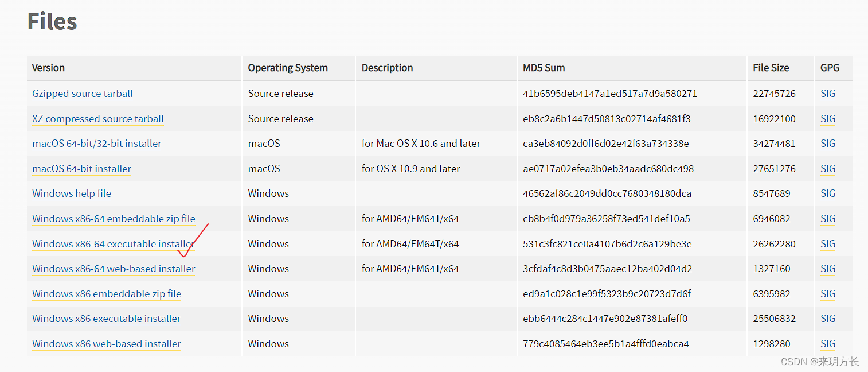Viewport: 868px width, 372px height.
Task: Download the Windows help file
Action: tap(72, 193)
